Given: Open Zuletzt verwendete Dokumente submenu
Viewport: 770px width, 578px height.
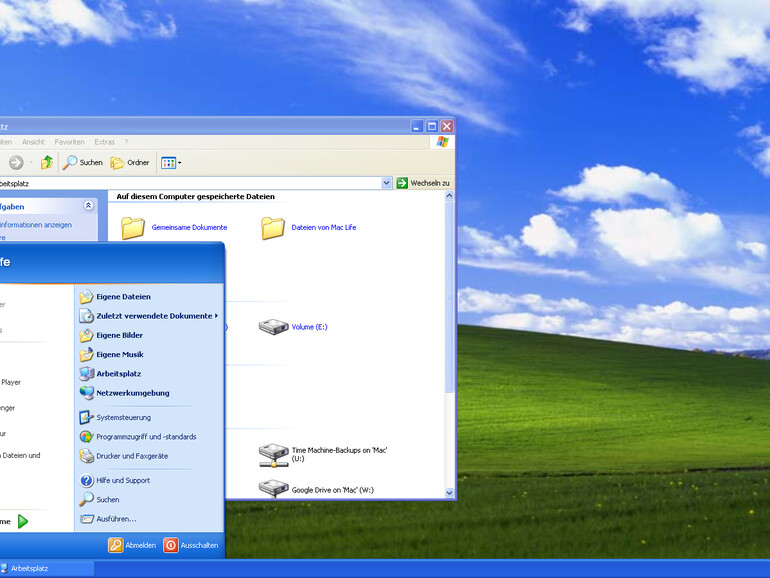Looking at the screenshot, I should (148, 316).
